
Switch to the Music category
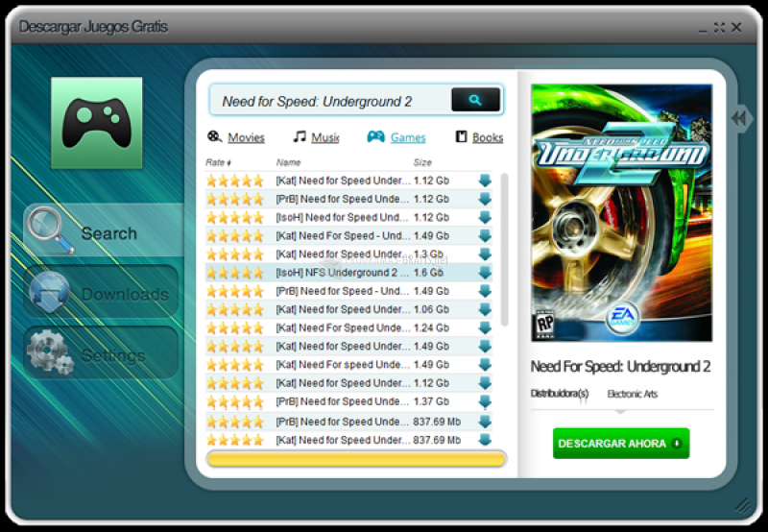pyautogui.click(x=325, y=137)
